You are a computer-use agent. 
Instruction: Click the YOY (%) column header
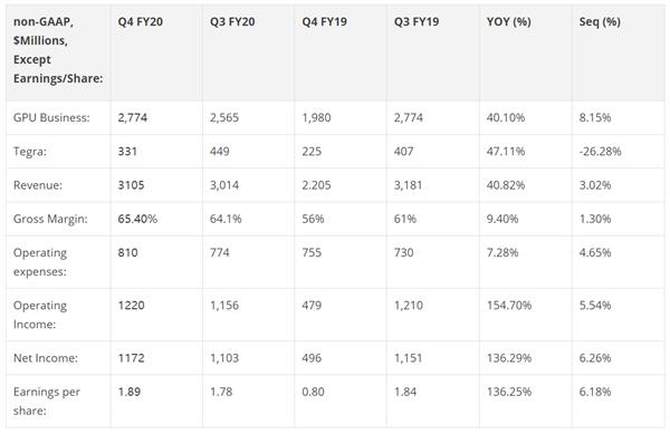508,22
